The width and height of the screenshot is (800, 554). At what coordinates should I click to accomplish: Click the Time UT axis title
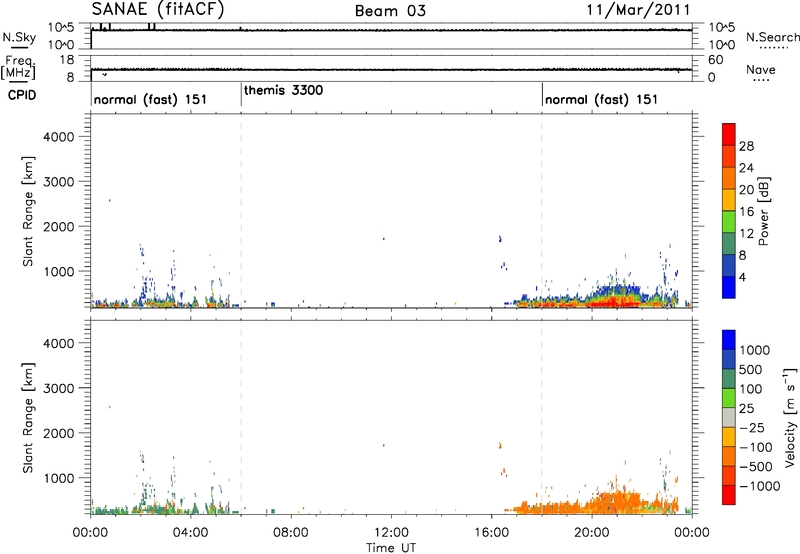pyautogui.click(x=391, y=548)
